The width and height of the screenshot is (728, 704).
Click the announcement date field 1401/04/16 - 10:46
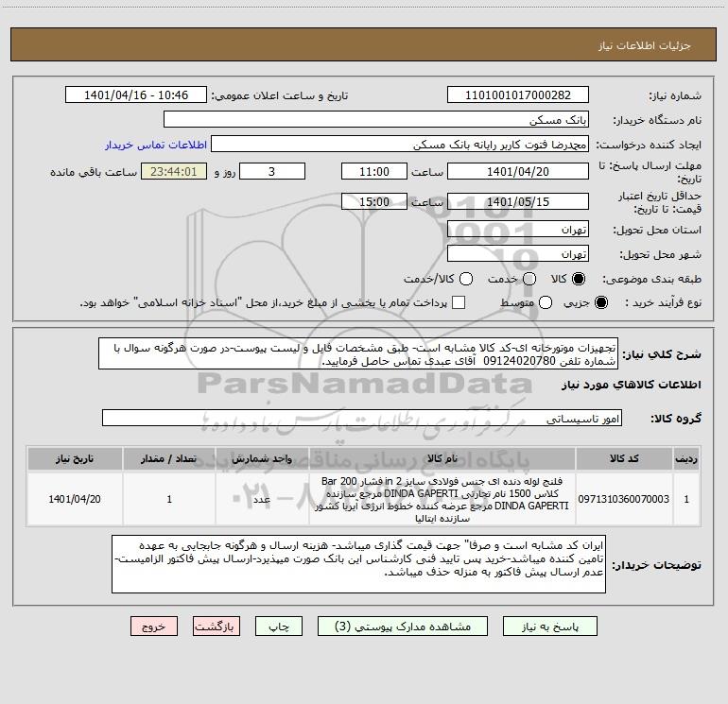136,94
